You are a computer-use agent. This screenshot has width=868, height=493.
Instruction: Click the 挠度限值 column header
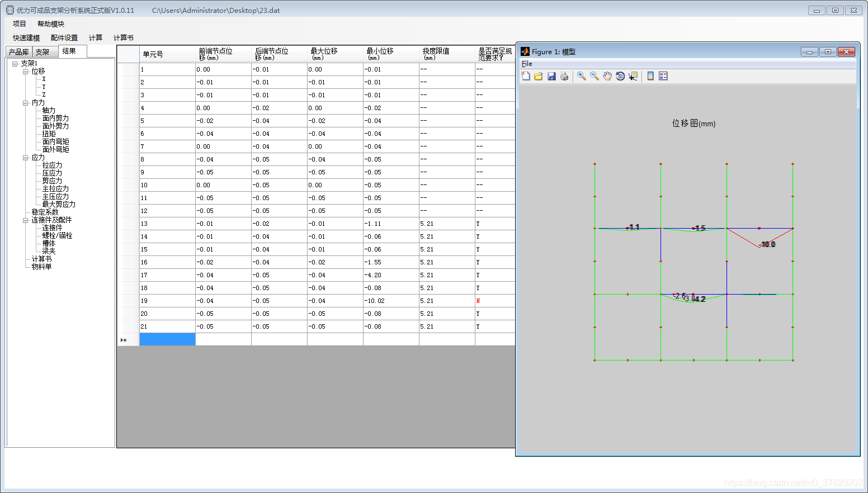[x=447, y=54]
